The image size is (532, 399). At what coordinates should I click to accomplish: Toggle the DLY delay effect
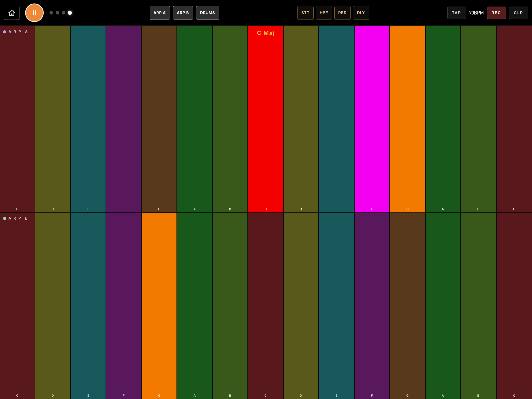tap(361, 13)
